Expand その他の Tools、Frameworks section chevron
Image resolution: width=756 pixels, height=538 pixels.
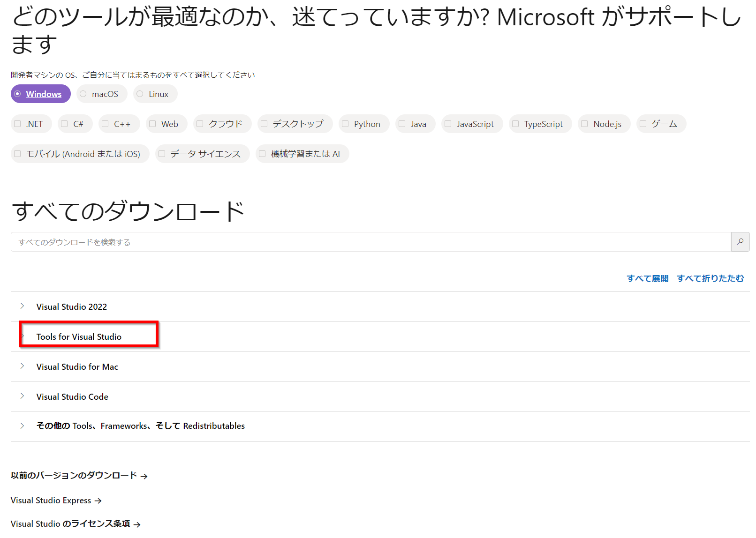tap(22, 426)
